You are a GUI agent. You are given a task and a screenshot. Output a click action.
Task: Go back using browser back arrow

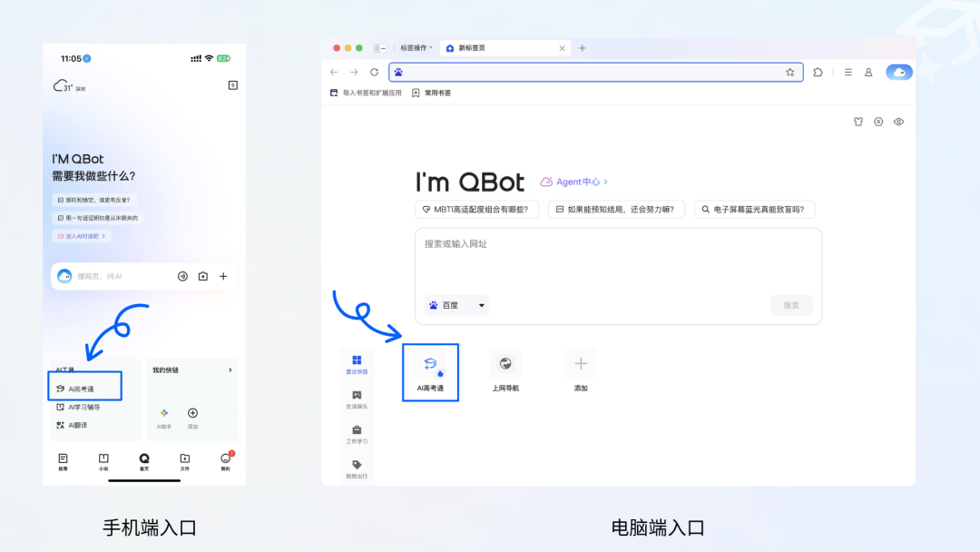(x=334, y=73)
